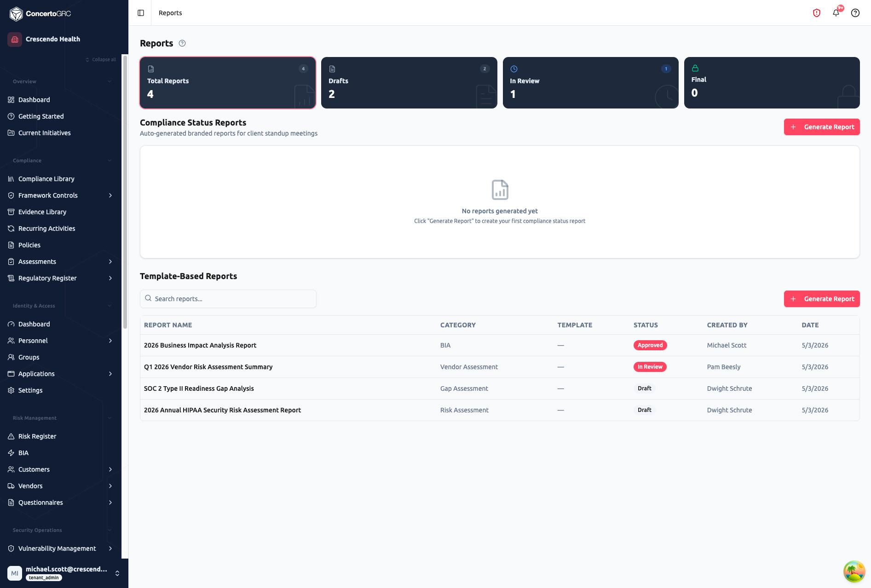Click the Applications window icon
The height and width of the screenshot is (588, 871).
(11, 374)
